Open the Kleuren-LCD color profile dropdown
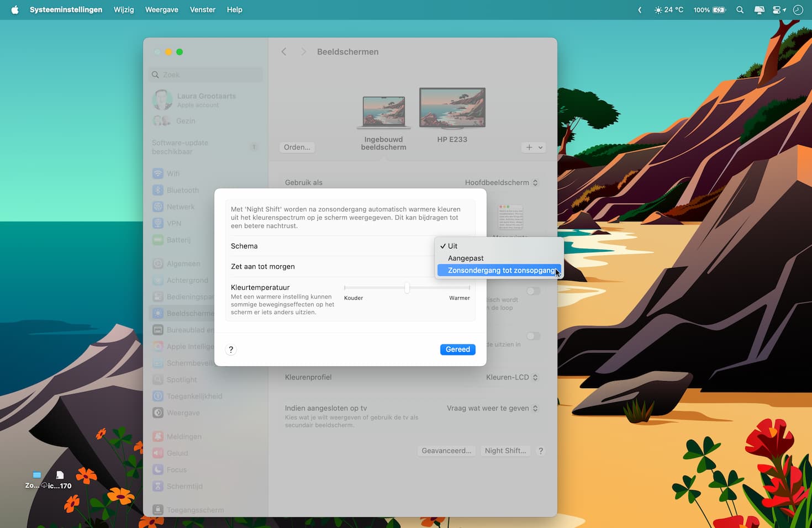 (x=512, y=377)
